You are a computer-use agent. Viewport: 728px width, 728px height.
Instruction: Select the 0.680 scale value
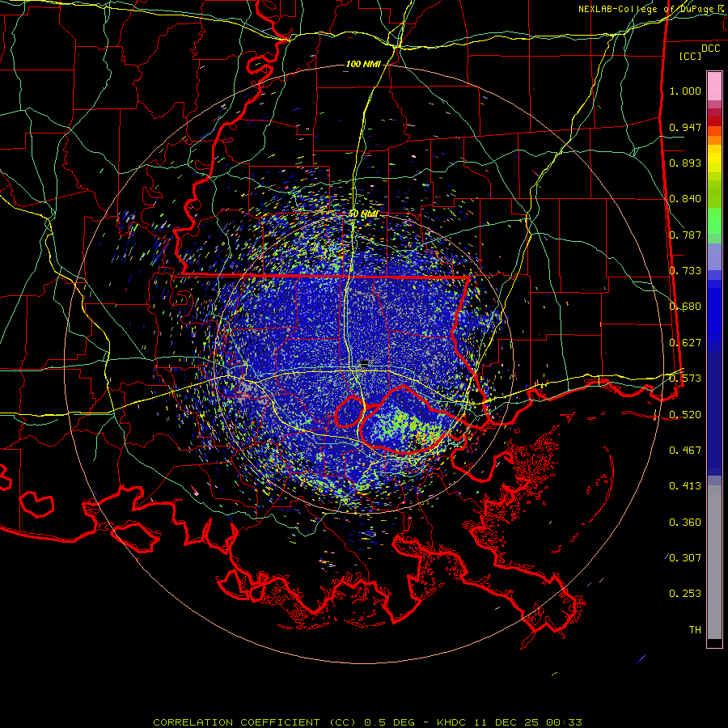pos(685,307)
